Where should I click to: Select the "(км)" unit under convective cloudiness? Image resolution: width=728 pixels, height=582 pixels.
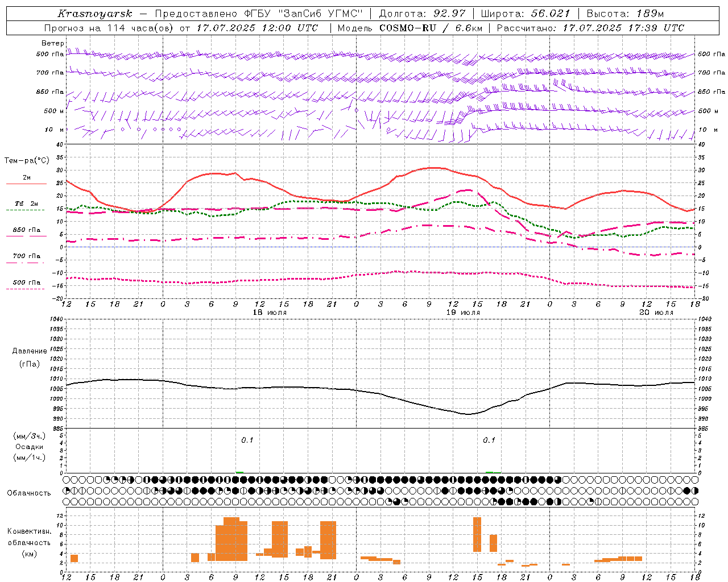[x=29, y=554]
